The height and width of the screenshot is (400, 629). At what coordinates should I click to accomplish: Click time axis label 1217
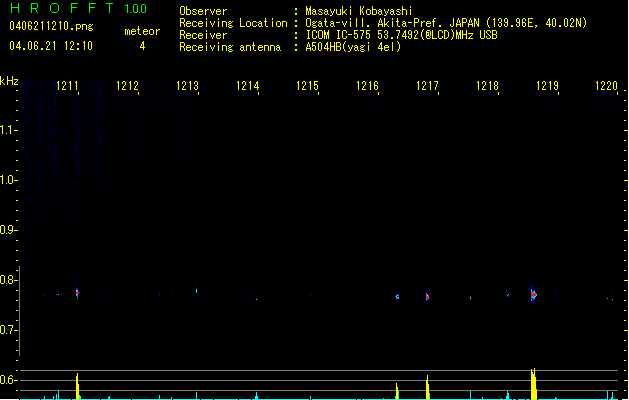tap(427, 86)
